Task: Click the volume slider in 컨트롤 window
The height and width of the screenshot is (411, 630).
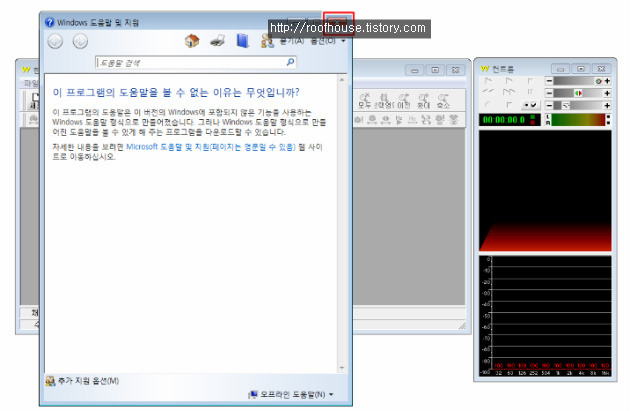Action: point(578,81)
